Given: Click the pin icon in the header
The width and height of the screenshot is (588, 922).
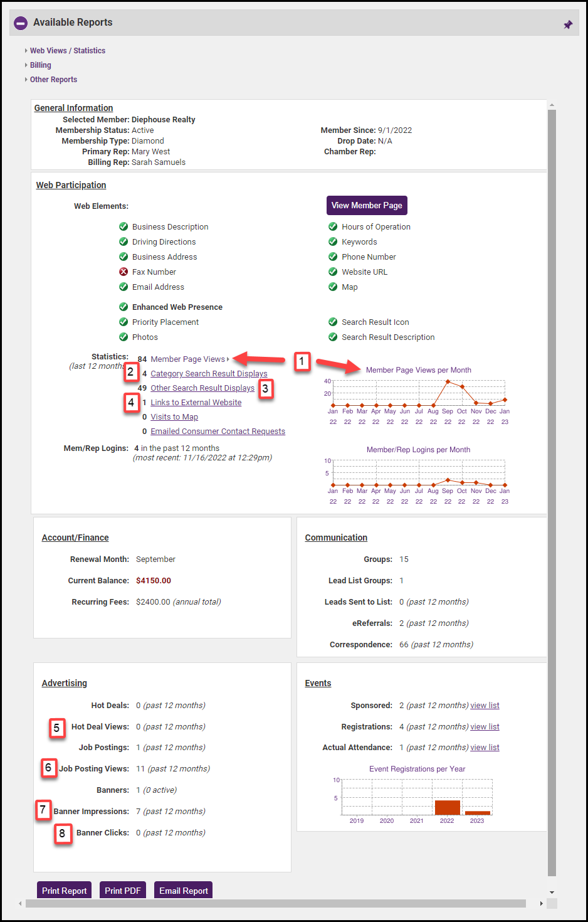Looking at the screenshot, I should [568, 24].
